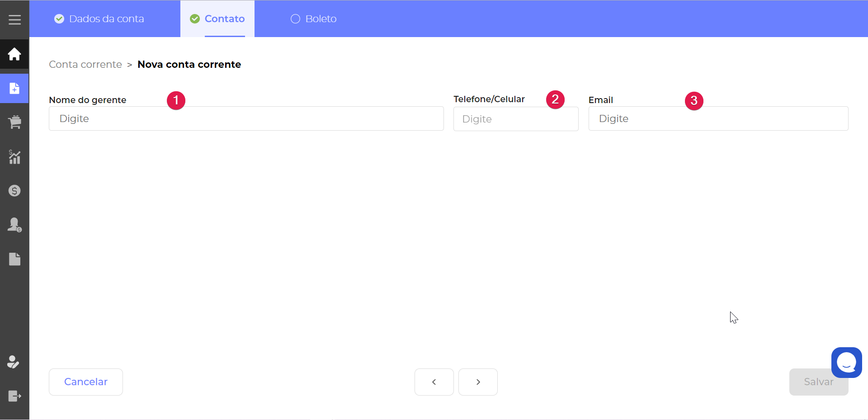Open the blank document sidebar icon

14,259
